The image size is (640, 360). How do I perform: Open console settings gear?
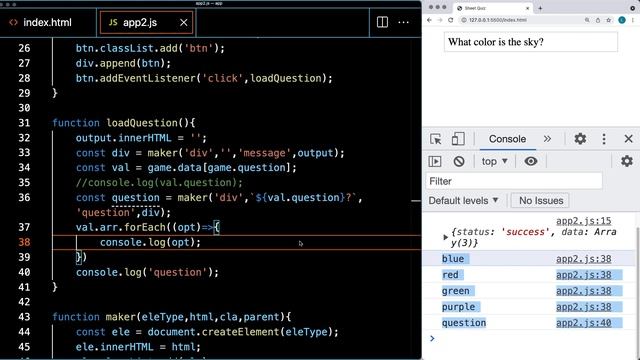point(627,161)
